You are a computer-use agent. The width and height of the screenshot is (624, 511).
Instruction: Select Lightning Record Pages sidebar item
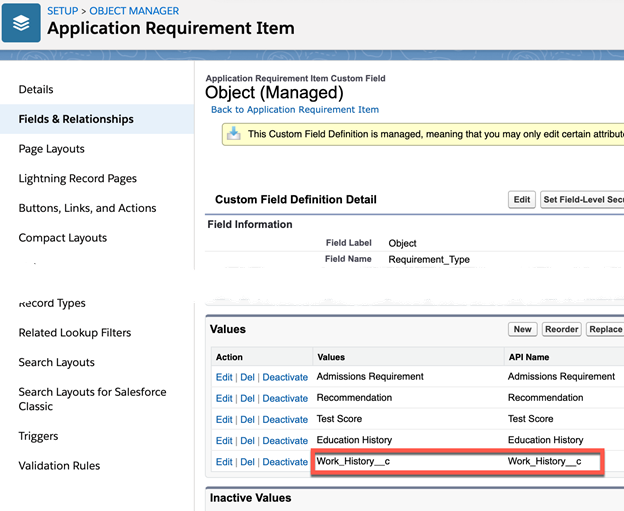point(78,179)
